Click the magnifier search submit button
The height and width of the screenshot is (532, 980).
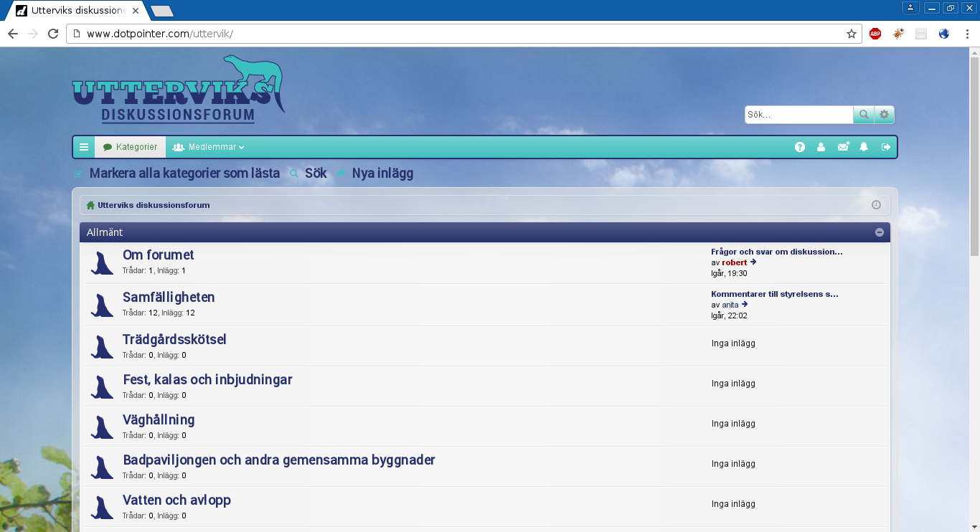pyautogui.click(x=864, y=115)
